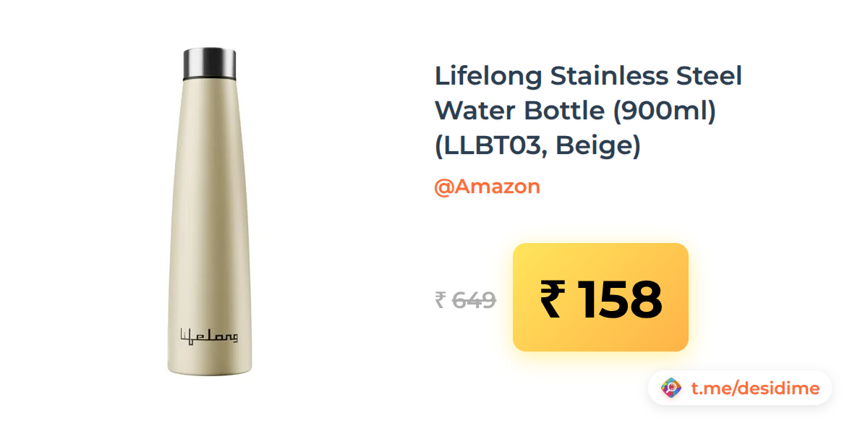
Task: Open the @Amazon store link
Action: pyautogui.click(x=487, y=187)
